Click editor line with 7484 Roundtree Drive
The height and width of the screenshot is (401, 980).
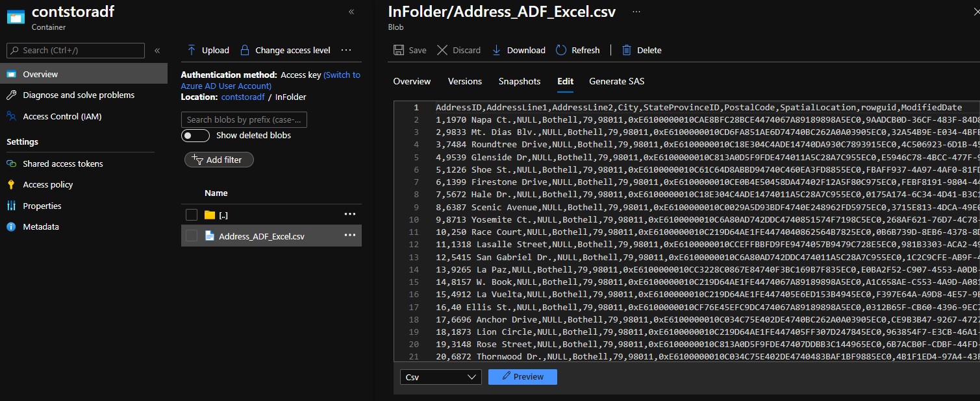tap(708, 144)
